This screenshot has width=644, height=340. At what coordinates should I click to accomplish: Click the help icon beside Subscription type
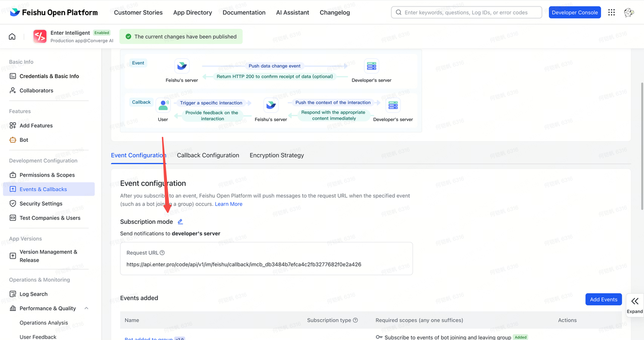(x=355, y=320)
